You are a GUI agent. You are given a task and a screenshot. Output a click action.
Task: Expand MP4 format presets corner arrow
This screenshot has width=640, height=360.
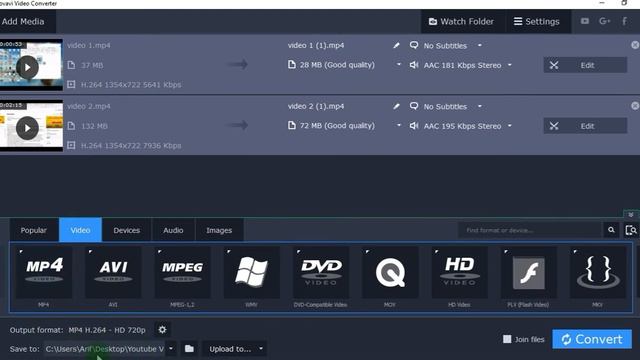tap(21, 251)
